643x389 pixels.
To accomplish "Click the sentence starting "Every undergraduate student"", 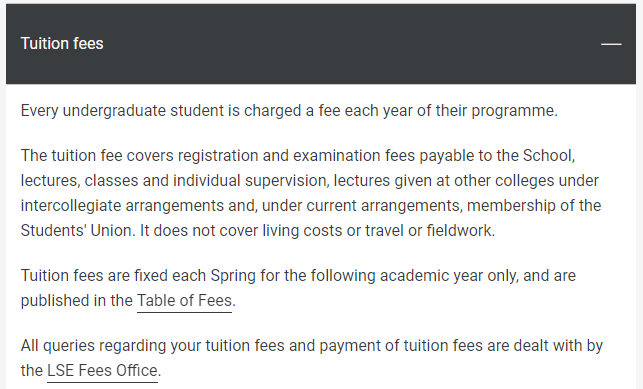I will (x=289, y=111).
